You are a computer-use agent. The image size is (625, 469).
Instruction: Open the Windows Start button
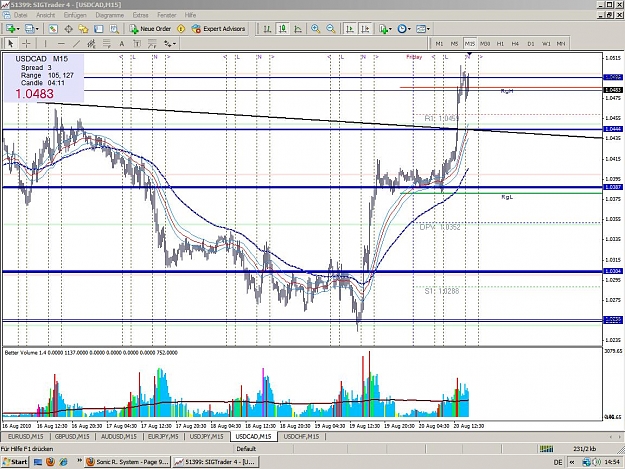14,462
